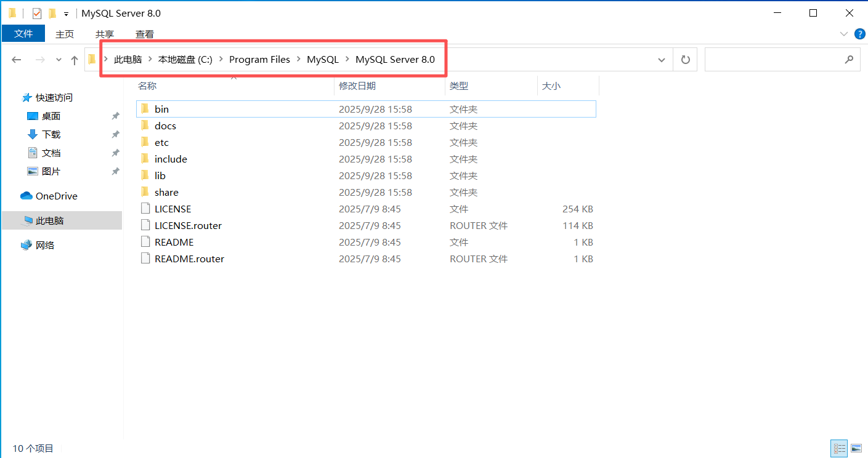Expand the chevron before 此电脑 in breadcrumb

pos(106,60)
